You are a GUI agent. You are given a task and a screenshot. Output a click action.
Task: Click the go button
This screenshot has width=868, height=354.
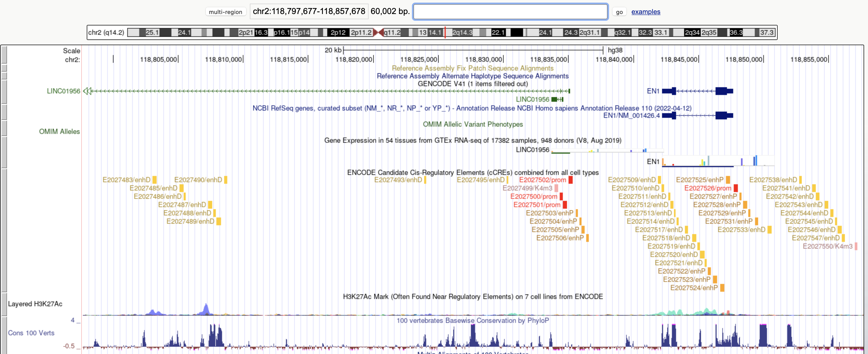[619, 12]
